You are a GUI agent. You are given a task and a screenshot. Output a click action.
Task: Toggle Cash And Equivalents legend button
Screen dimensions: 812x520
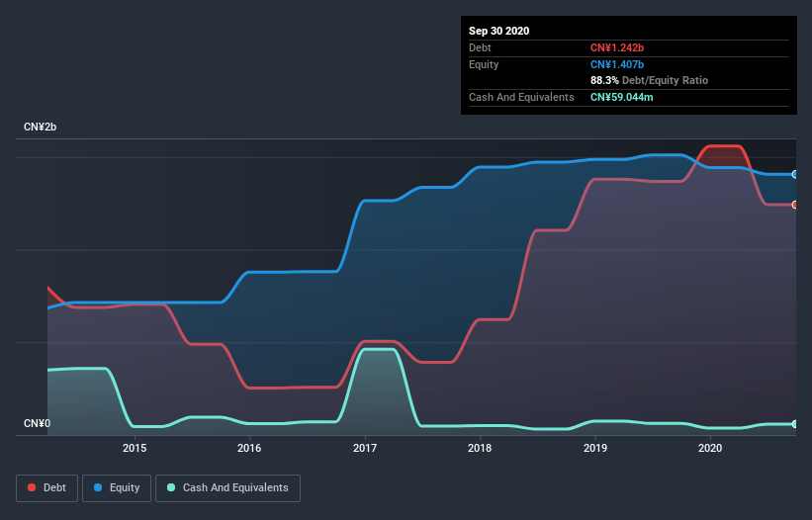pyautogui.click(x=227, y=488)
